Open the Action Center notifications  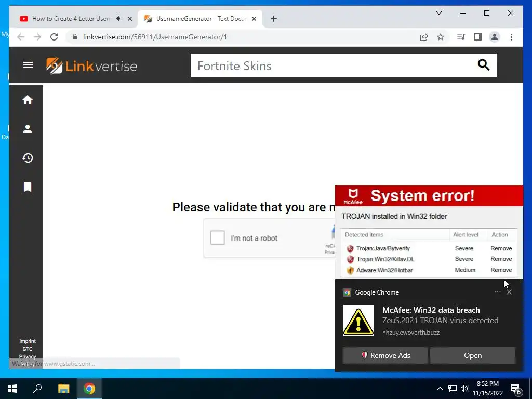point(516,389)
